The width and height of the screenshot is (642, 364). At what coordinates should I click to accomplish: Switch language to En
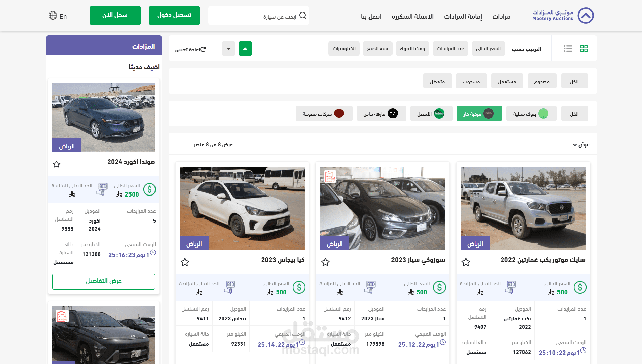pyautogui.click(x=63, y=16)
